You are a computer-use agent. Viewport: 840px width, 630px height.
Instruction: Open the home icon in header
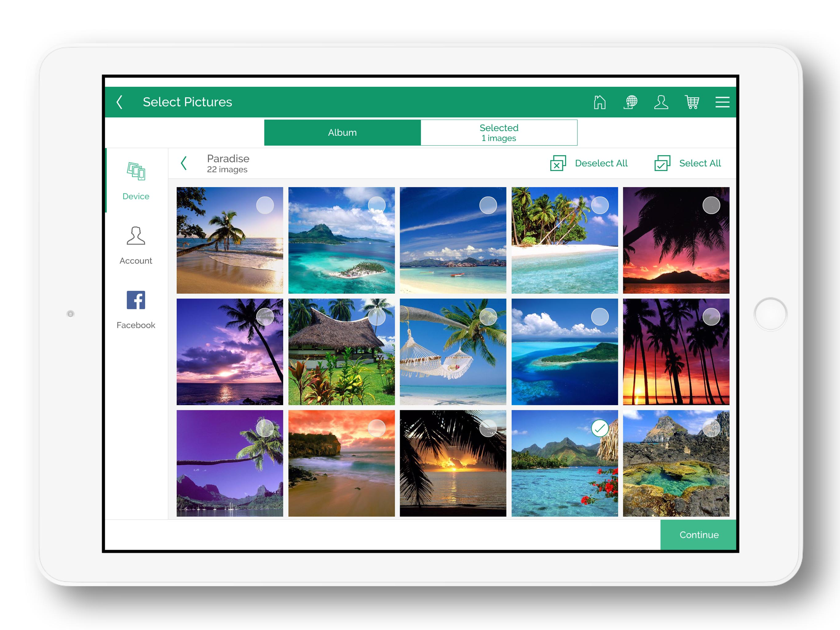pos(600,102)
